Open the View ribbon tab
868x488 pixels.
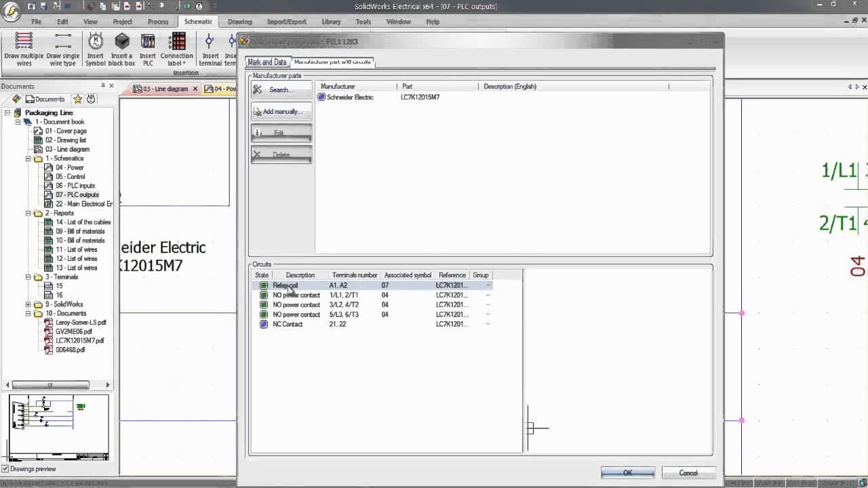click(90, 22)
